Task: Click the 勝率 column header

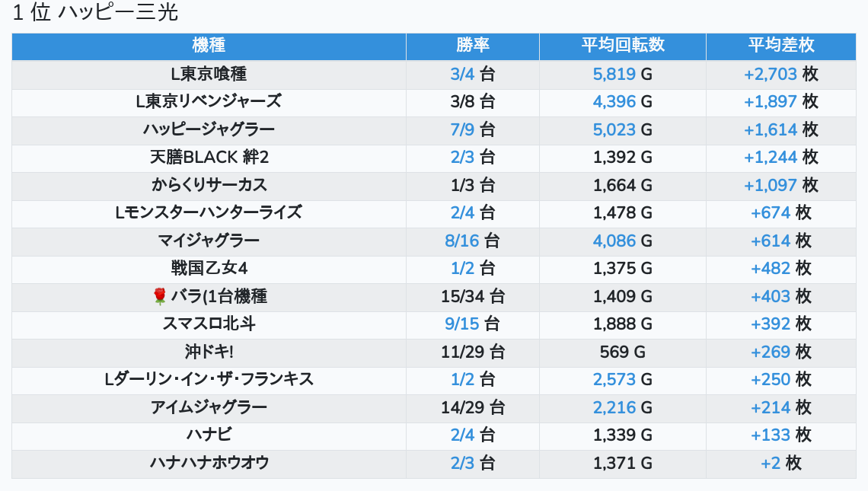Action: click(x=472, y=45)
